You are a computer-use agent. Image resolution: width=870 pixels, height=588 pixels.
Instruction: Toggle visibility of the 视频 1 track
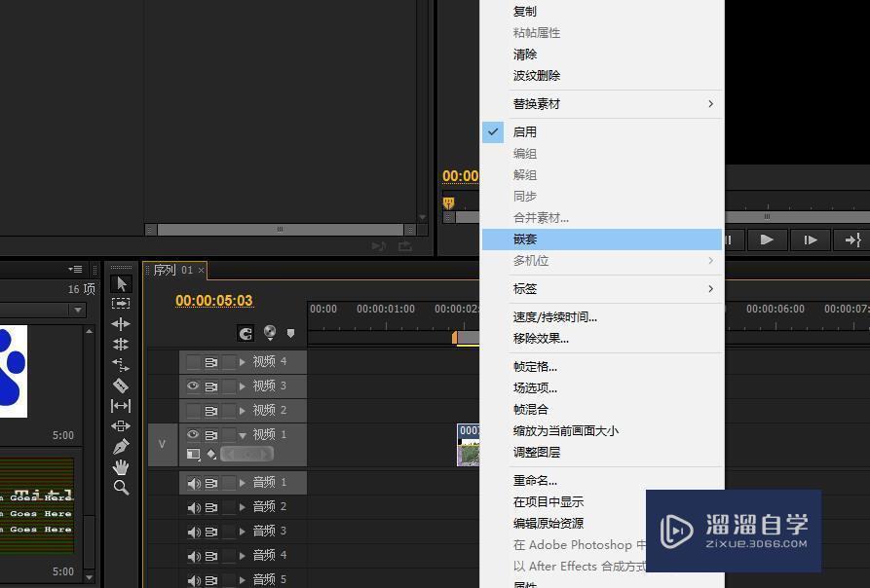(x=192, y=434)
